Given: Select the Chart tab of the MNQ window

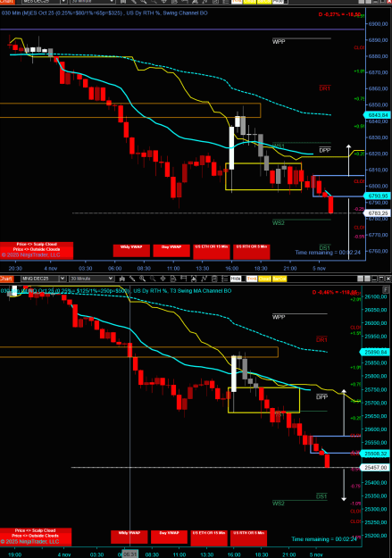Looking at the screenshot, I should pyautogui.click(x=7, y=279).
